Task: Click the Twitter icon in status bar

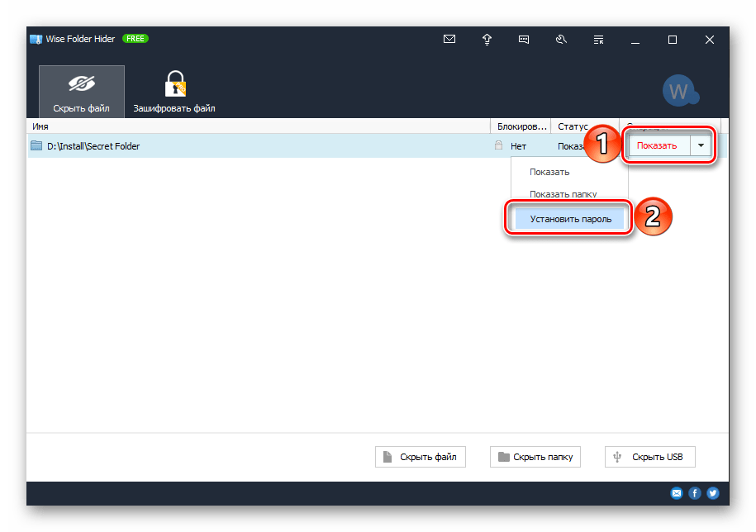Action: pos(712,493)
